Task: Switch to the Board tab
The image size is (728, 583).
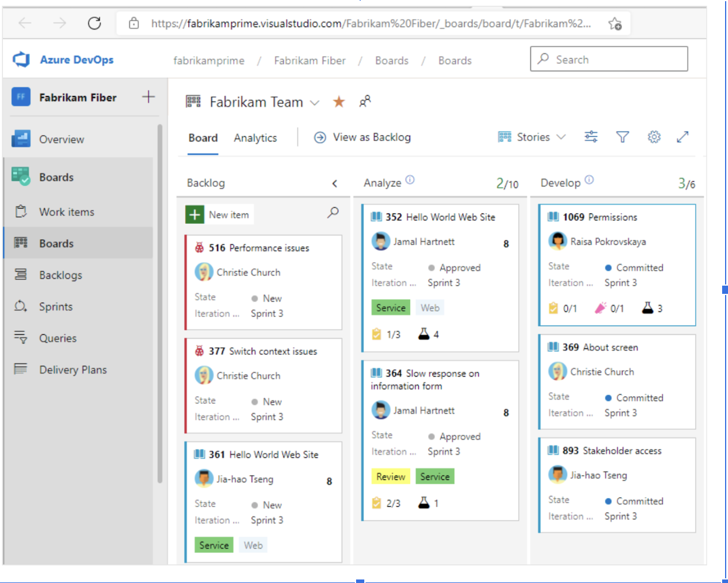Action: coord(203,138)
